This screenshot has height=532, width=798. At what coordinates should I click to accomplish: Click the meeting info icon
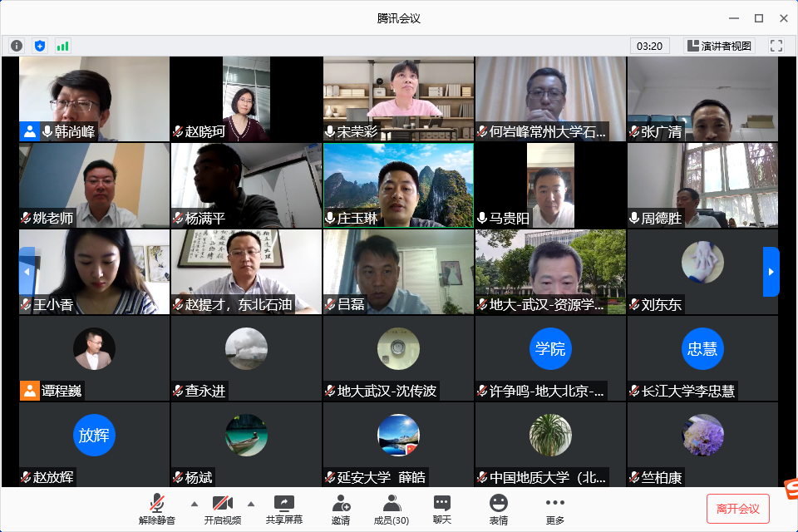point(17,46)
